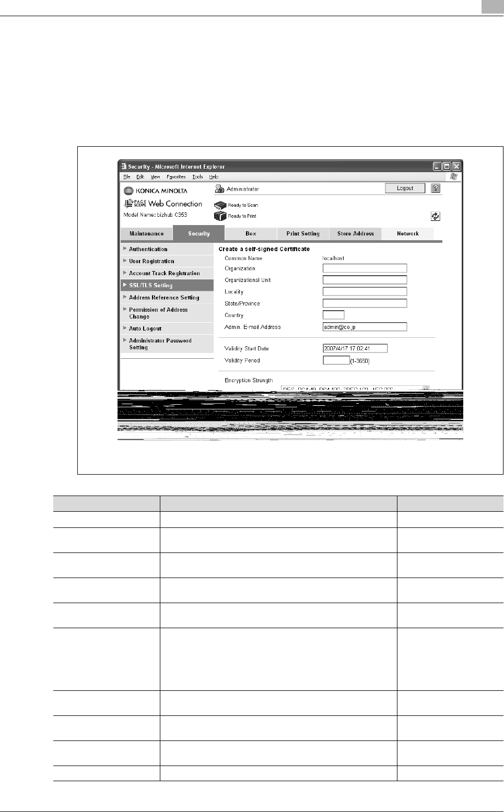This screenshot has height=812, width=504.
Task: Open the SSL/TLS Setting link
Action: [150, 285]
